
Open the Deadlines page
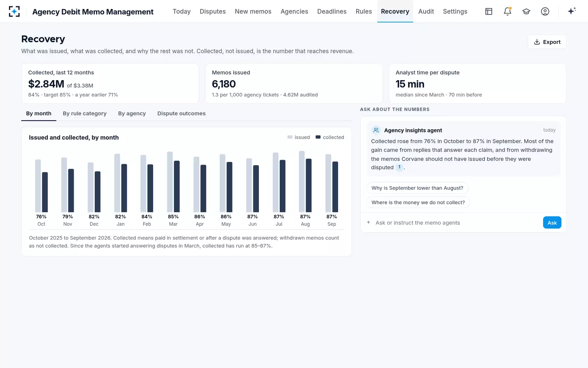click(332, 11)
